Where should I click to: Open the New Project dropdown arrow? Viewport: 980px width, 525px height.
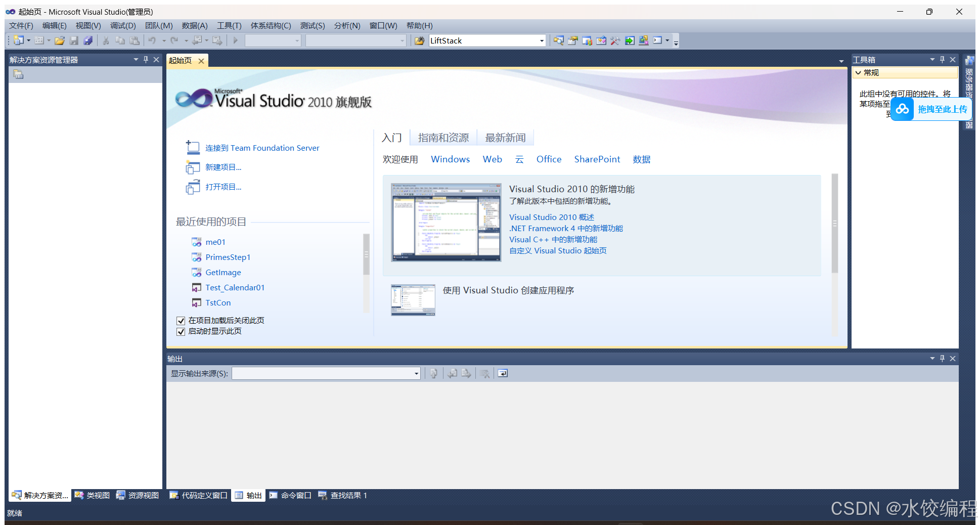28,40
